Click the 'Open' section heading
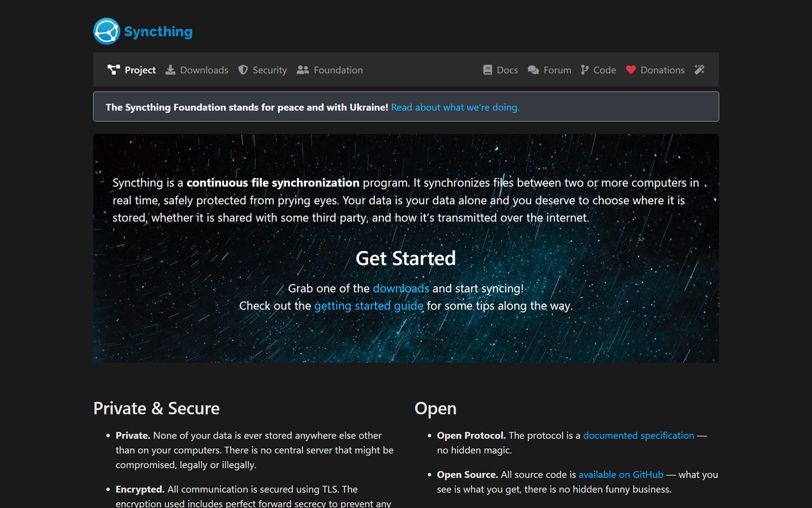This screenshot has height=508, width=812. point(435,408)
